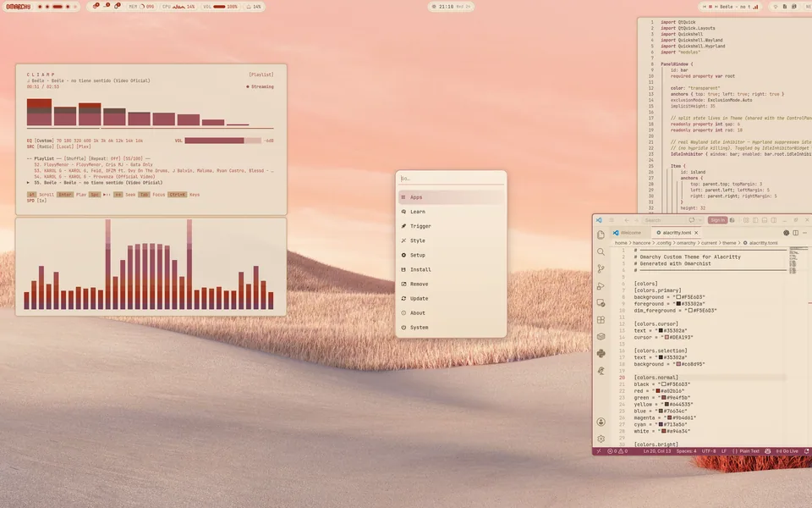Select Learn in the launcher menu
The image size is (812, 508).
[451, 212]
